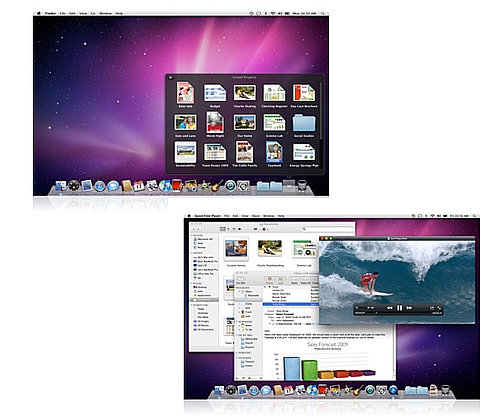Select the highlighted message row in Mail

coord(291,304)
